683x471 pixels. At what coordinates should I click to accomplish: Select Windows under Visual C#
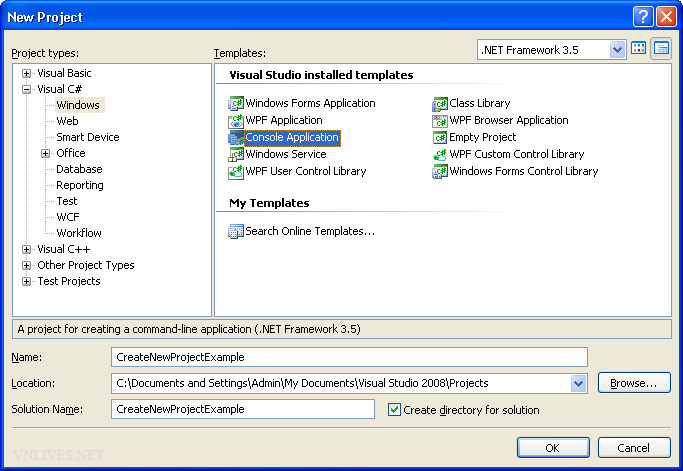coord(78,105)
